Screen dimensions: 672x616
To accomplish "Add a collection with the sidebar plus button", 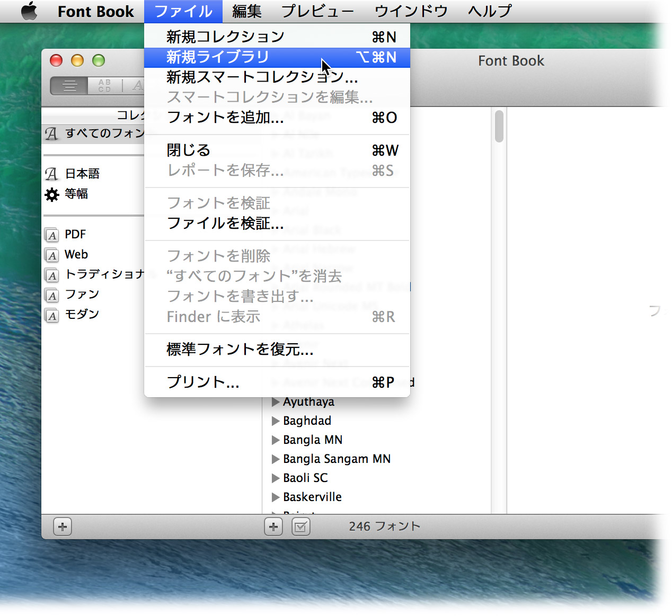I will pyautogui.click(x=63, y=527).
